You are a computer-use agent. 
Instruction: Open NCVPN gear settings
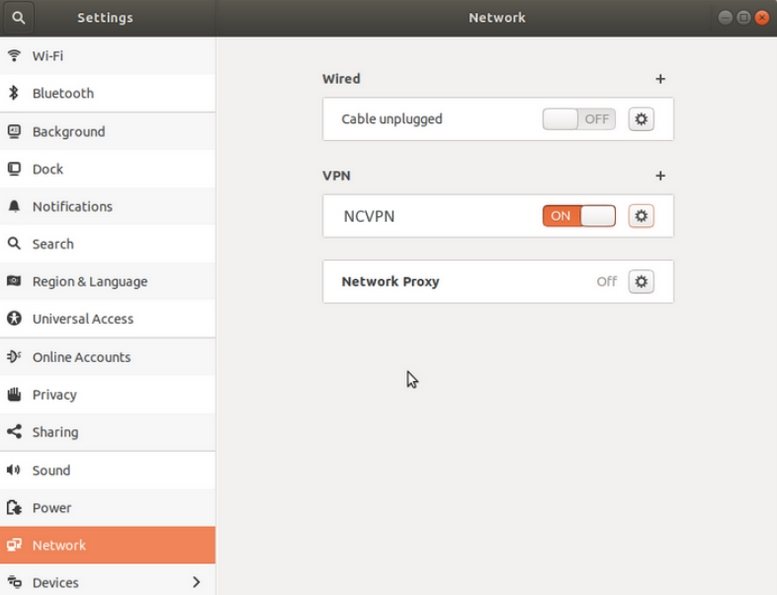tap(641, 216)
